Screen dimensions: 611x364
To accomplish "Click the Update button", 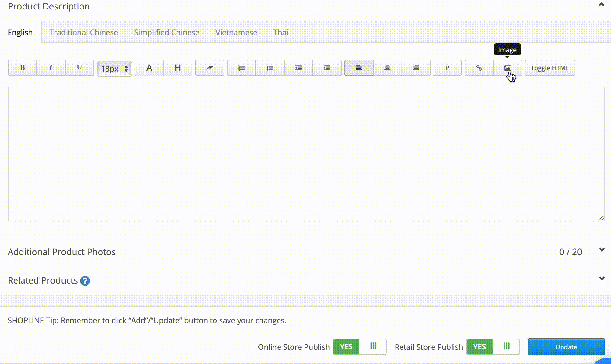I will pos(566,347).
